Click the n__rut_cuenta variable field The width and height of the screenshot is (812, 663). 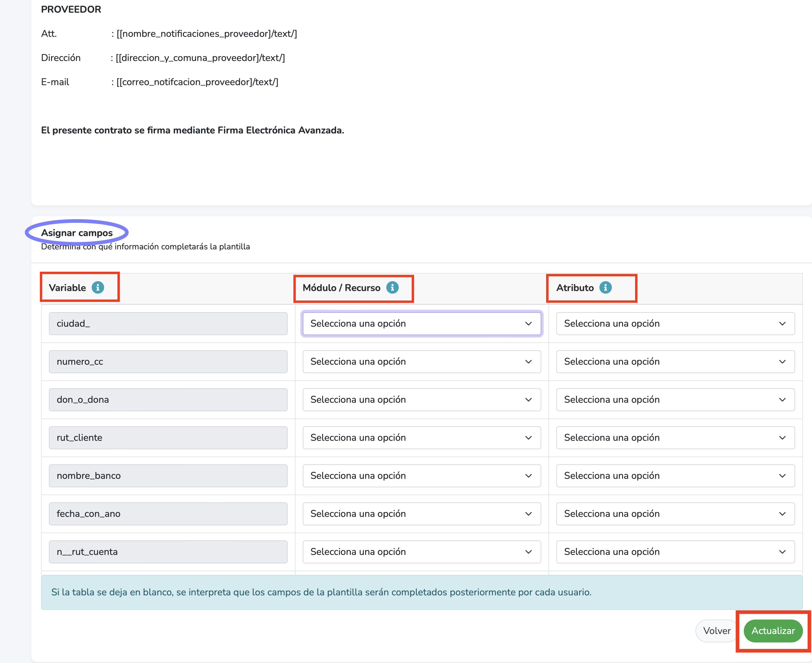click(168, 552)
